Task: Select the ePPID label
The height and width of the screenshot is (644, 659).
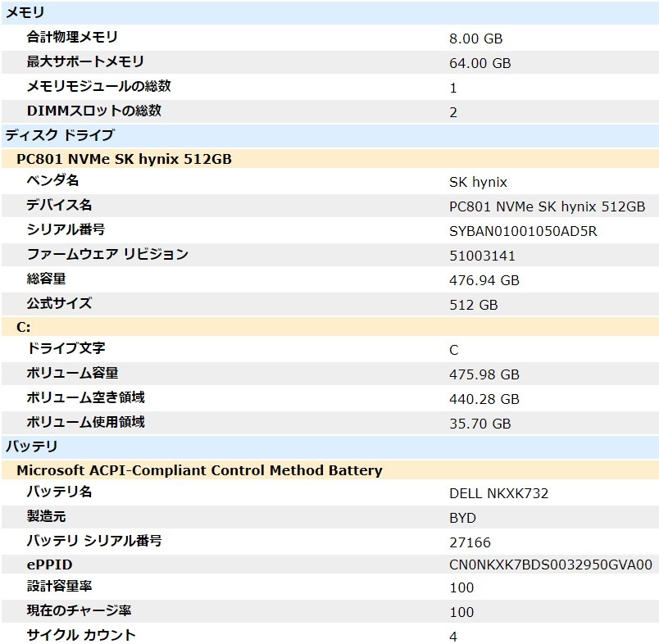Action: [50, 565]
